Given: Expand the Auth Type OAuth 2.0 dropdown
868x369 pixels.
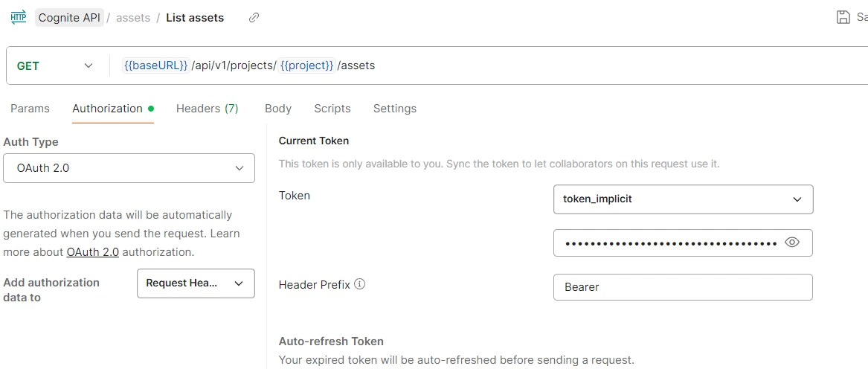Looking at the screenshot, I should [x=129, y=168].
